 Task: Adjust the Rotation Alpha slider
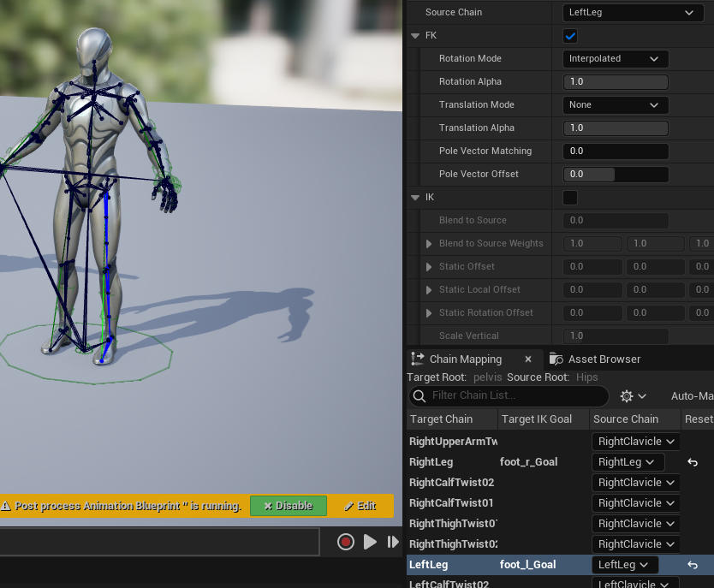(x=616, y=82)
